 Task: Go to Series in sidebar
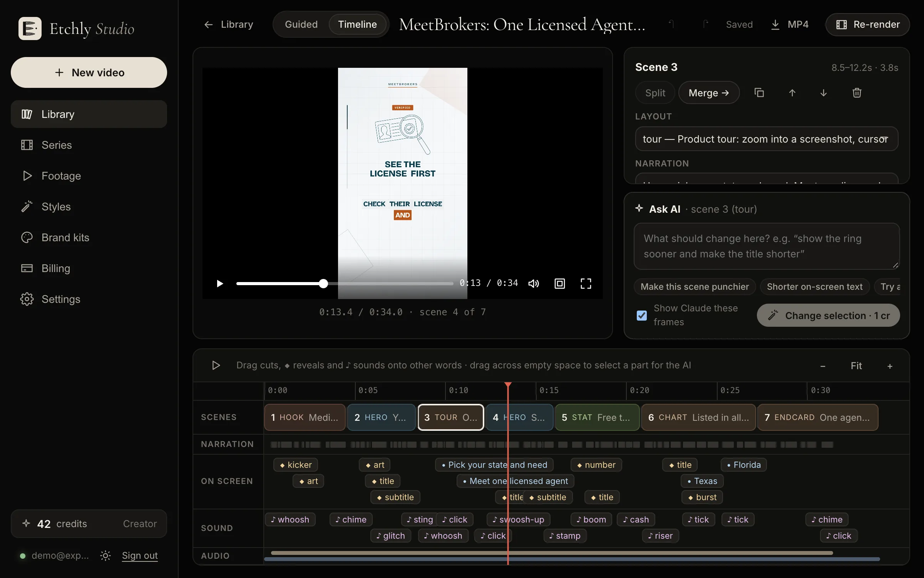pyautogui.click(x=89, y=145)
